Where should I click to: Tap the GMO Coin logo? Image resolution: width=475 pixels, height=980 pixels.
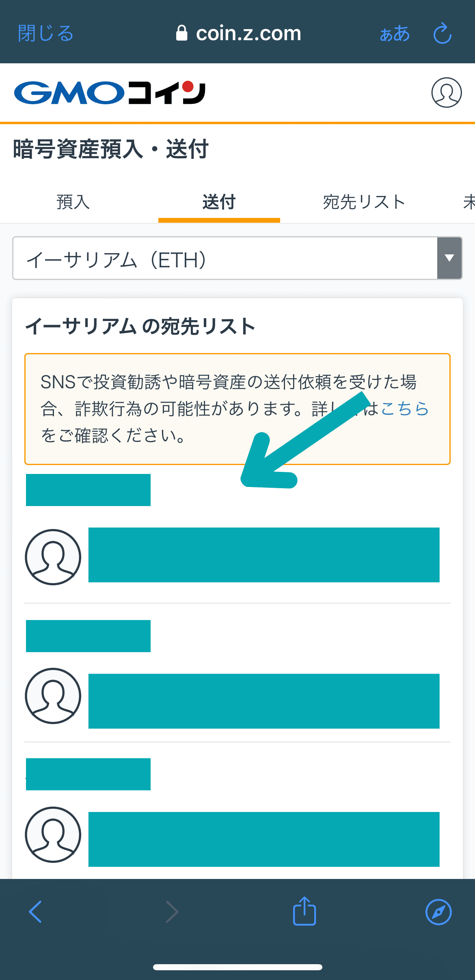110,93
